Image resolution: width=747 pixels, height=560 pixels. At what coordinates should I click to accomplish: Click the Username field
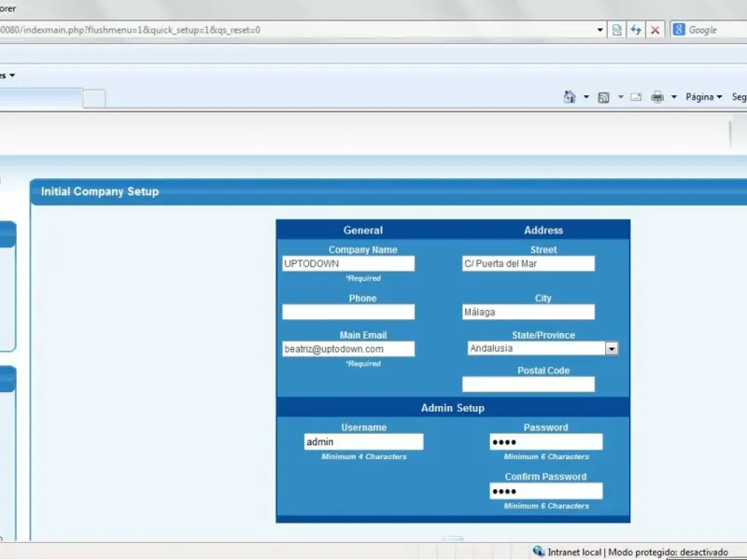click(363, 441)
